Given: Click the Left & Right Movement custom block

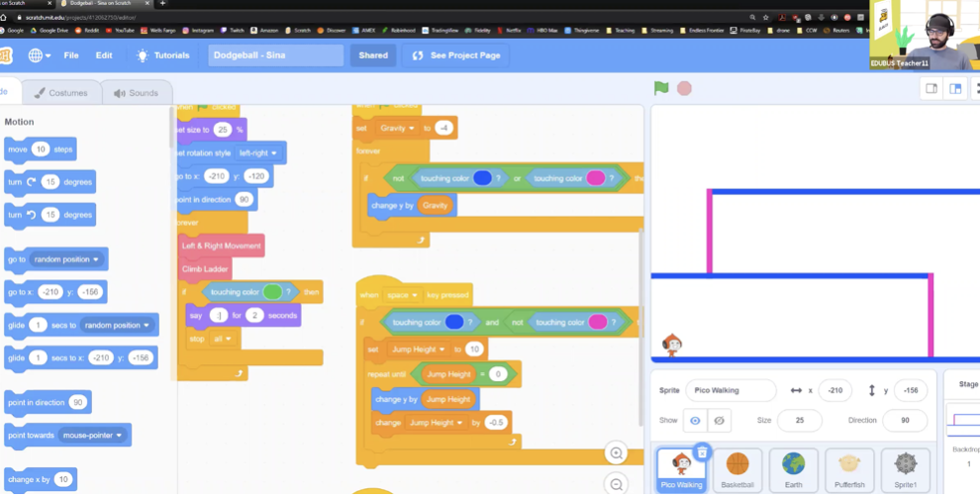Looking at the screenshot, I should pos(222,246).
